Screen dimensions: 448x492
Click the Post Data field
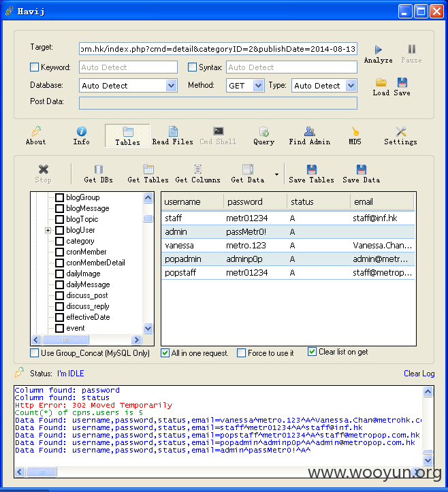pyautogui.click(x=218, y=103)
